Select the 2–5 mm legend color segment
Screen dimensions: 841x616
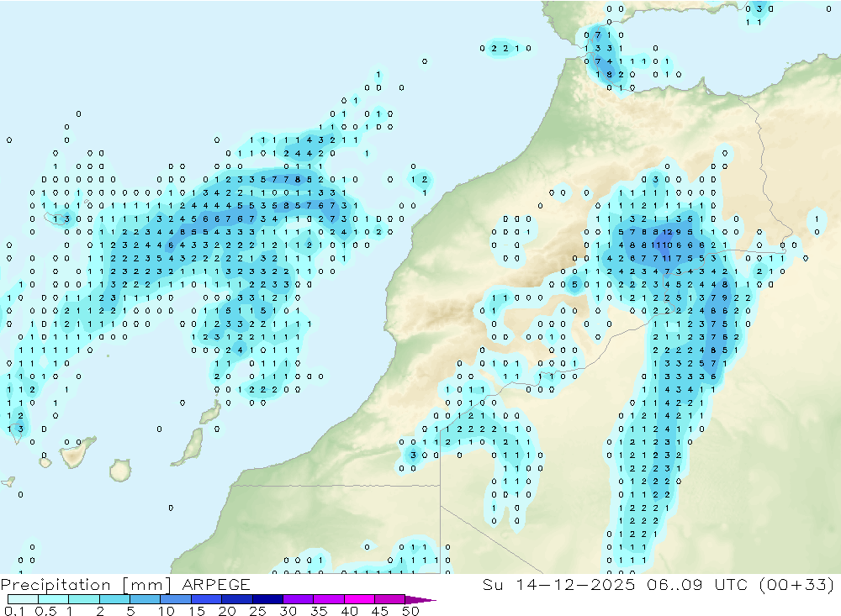(114, 599)
